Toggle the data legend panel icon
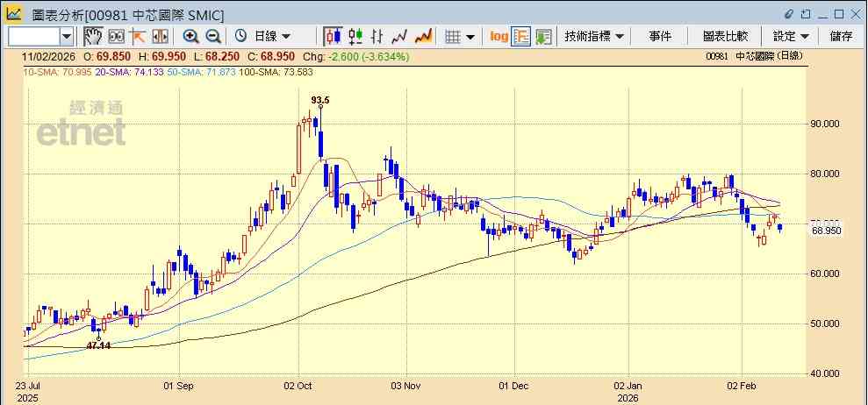The image size is (868, 405). tap(521, 37)
